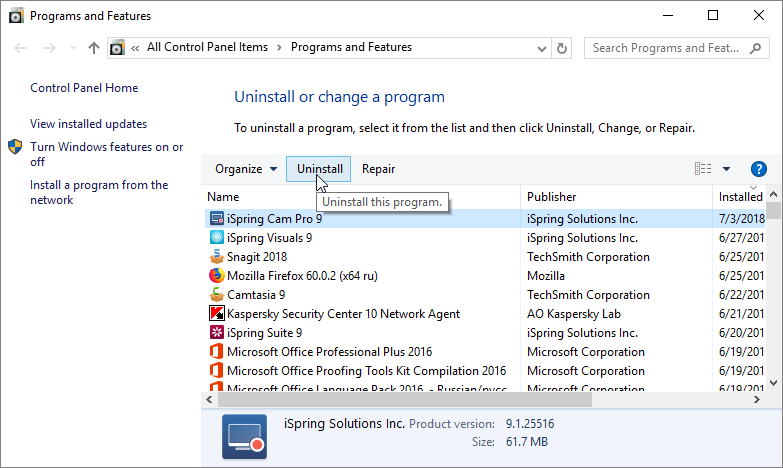
Task: Select Mozilla Firefox 60.0.2 (x64 ru)
Action: [302, 276]
